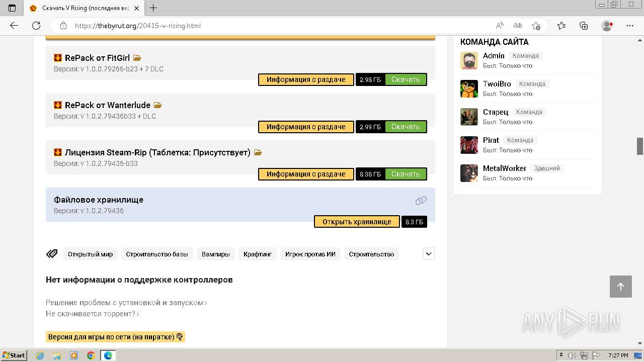
Task: Open Решение проблем с установкой и запуском link
Action: coord(126,303)
